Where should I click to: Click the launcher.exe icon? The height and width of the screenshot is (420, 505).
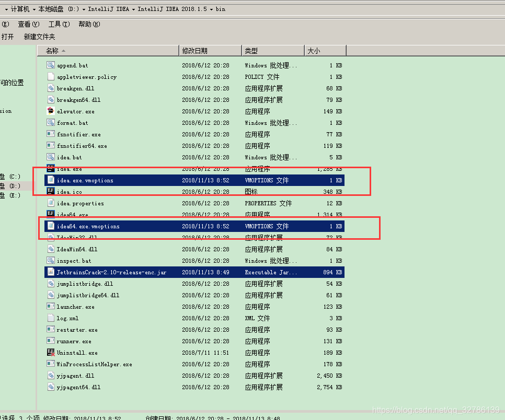click(x=51, y=307)
